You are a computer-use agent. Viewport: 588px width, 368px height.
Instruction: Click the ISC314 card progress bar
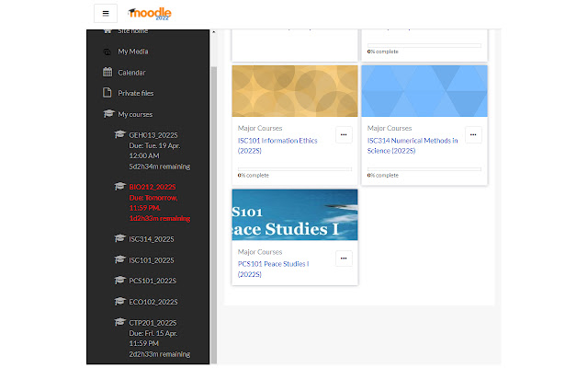click(x=424, y=169)
